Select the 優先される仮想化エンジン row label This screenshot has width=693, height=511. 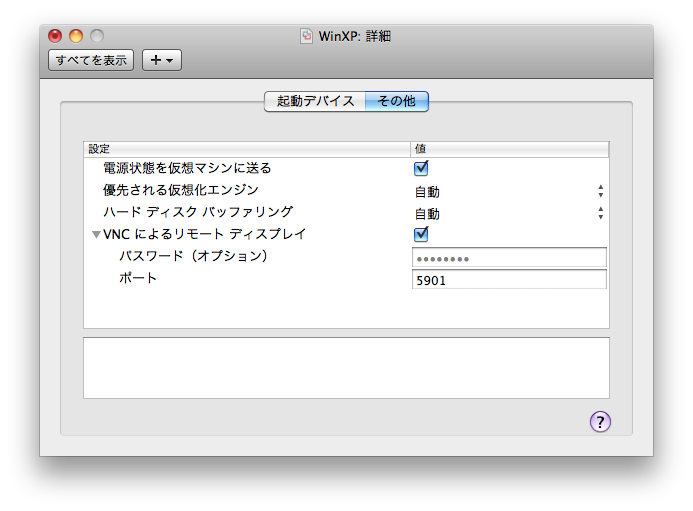click(x=180, y=190)
